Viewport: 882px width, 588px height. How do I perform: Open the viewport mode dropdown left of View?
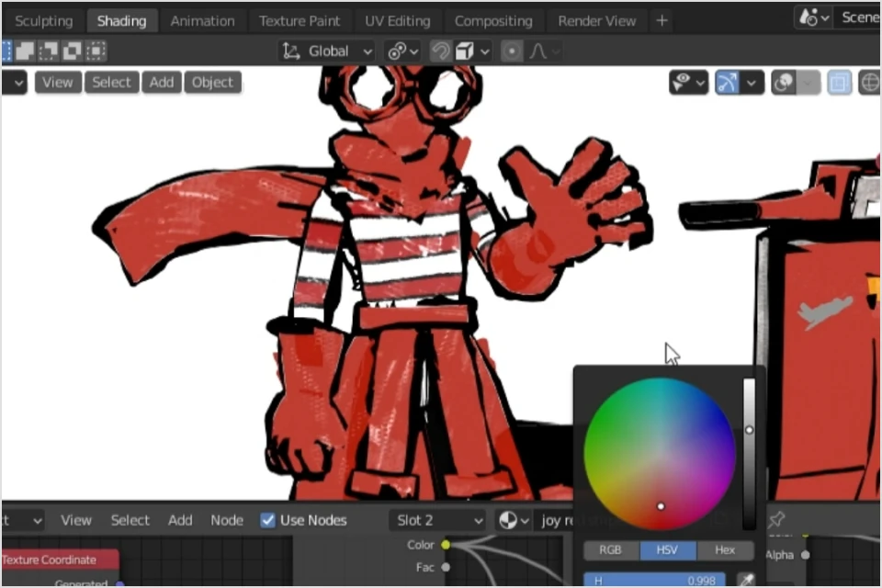(15, 83)
